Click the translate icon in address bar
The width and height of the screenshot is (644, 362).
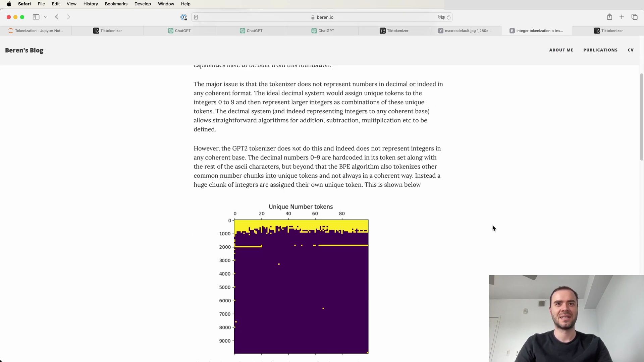tap(441, 17)
